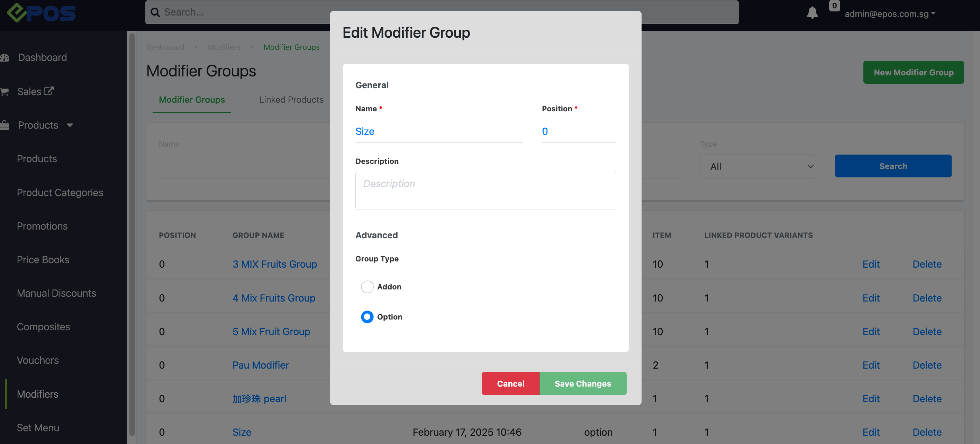Click the Sales cart icon
This screenshot has height=444, width=980.
pyautogui.click(x=4, y=92)
